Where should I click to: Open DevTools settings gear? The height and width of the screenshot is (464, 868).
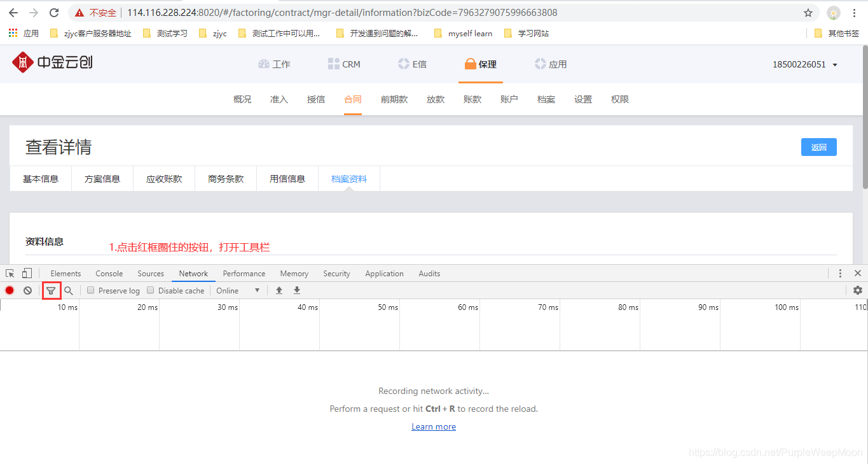tap(858, 290)
